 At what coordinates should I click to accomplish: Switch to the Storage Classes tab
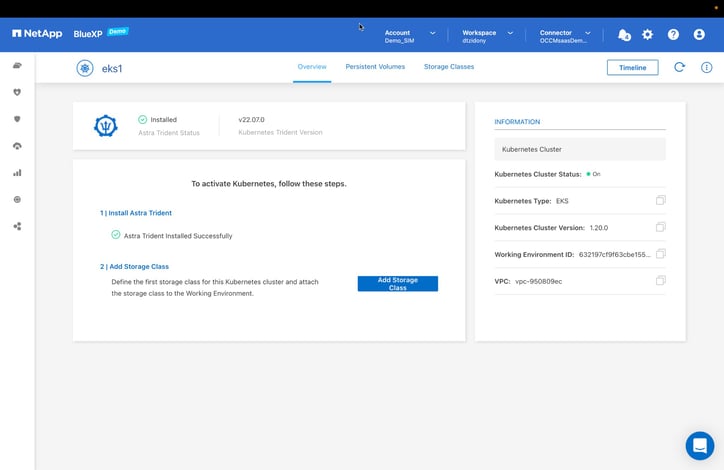point(449,67)
